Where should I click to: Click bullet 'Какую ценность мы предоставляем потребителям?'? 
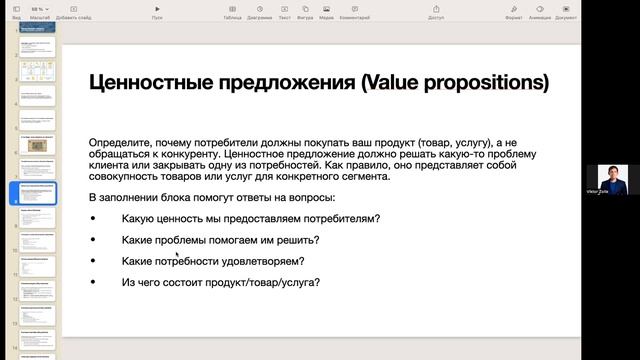coord(251,219)
